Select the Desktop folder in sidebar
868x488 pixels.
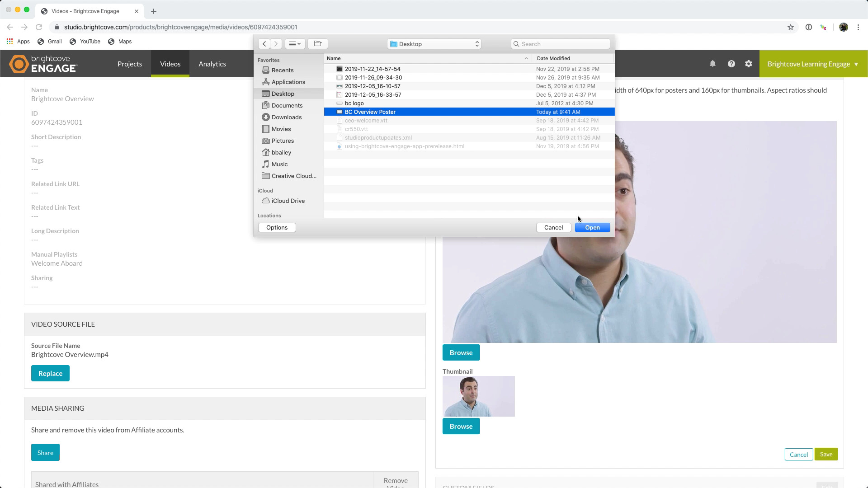(x=283, y=94)
